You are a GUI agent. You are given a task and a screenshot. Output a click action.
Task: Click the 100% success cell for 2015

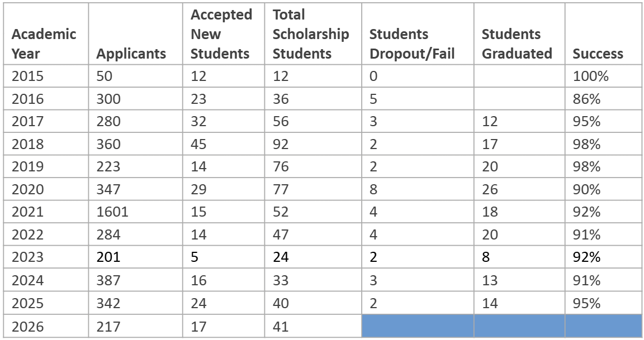pyautogui.click(x=590, y=76)
